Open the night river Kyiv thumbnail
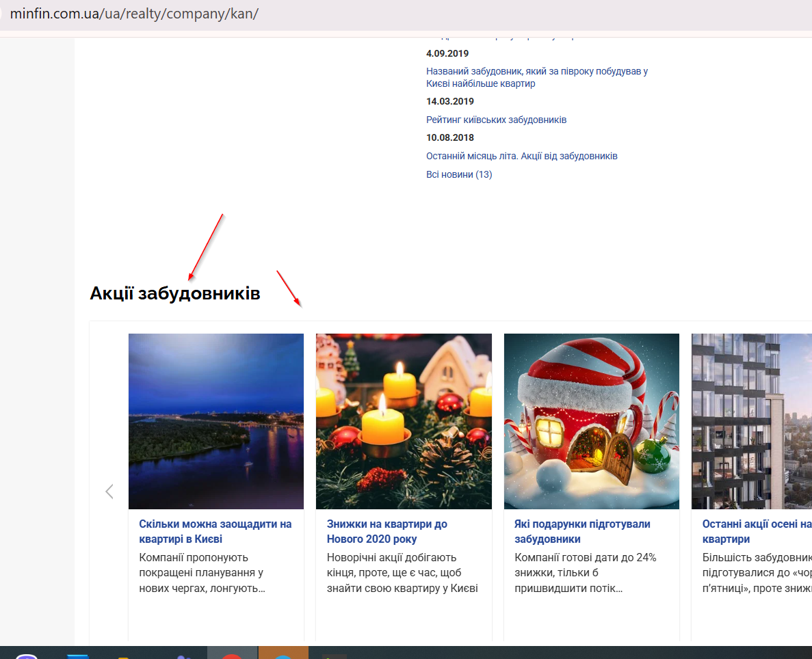The width and height of the screenshot is (812, 659). [216, 421]
